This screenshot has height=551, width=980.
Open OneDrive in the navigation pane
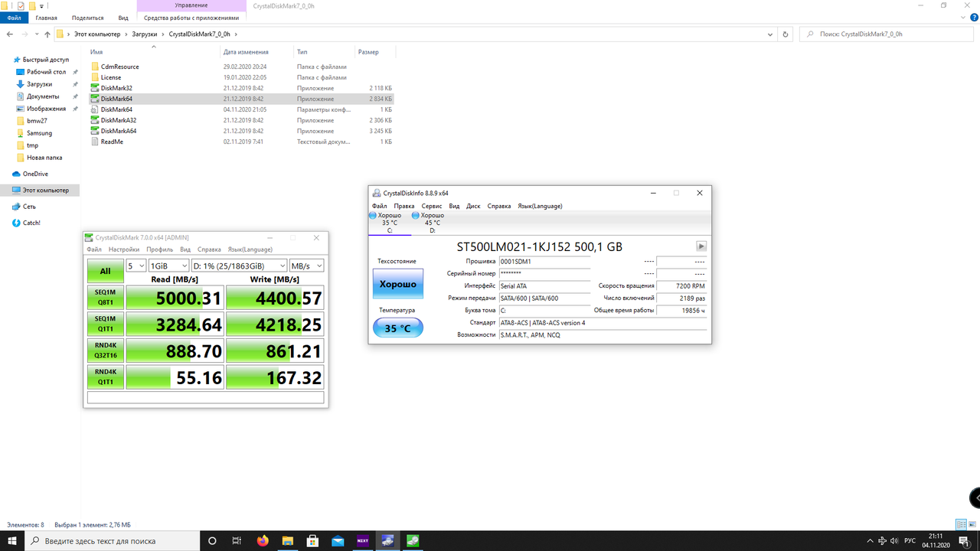[35, 174]
